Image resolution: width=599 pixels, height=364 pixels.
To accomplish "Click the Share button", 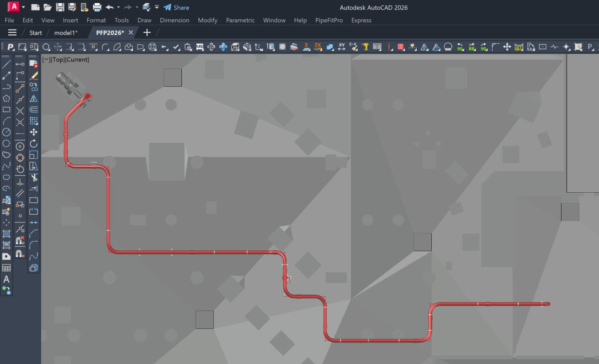I will coord(176,7).
